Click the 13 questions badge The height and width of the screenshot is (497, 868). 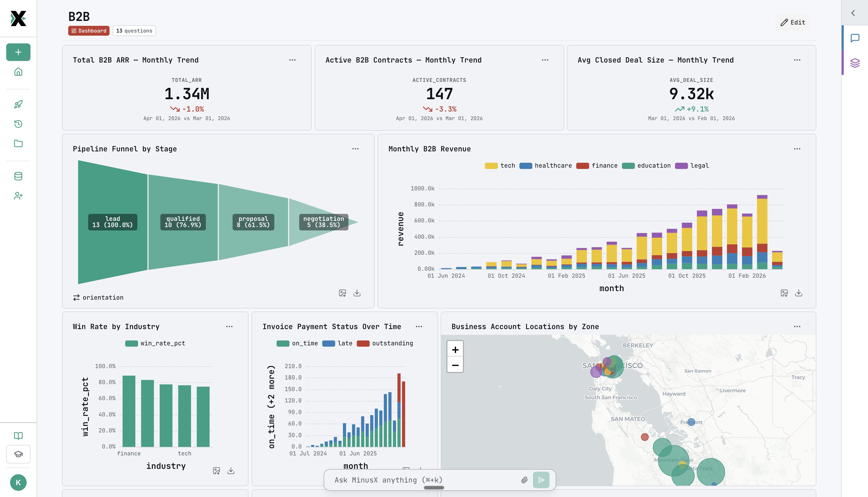coord(134,31)
